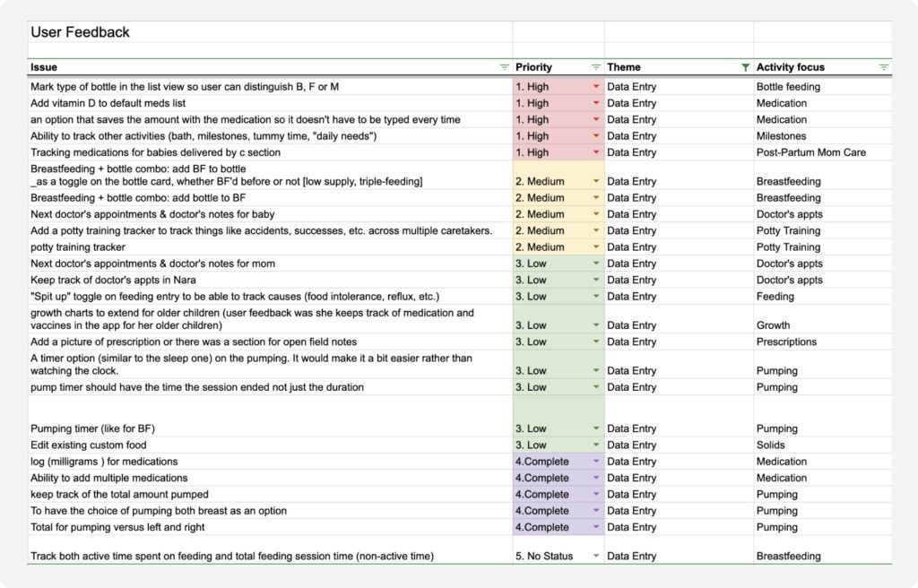This screenshot has width=918, height=588.
Task: Select the 'Post-Partum Mom Care' activity cell
Action: coord(823,152)
